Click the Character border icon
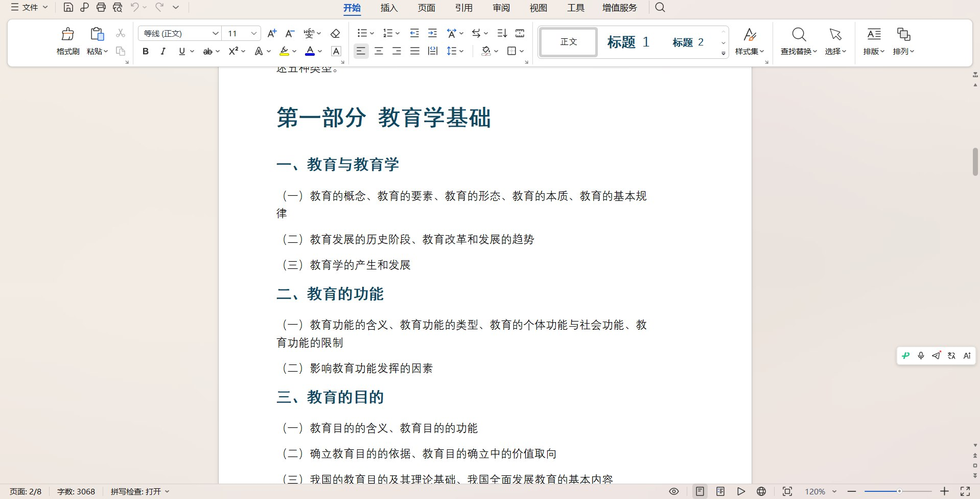Screen dimensions: 980x499 point(336,51)
